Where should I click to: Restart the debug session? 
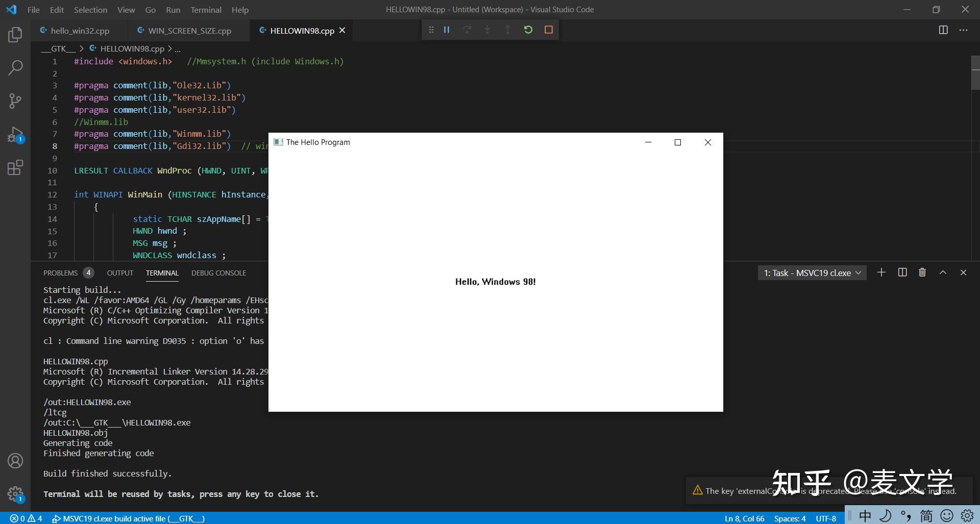click(528, 30)
